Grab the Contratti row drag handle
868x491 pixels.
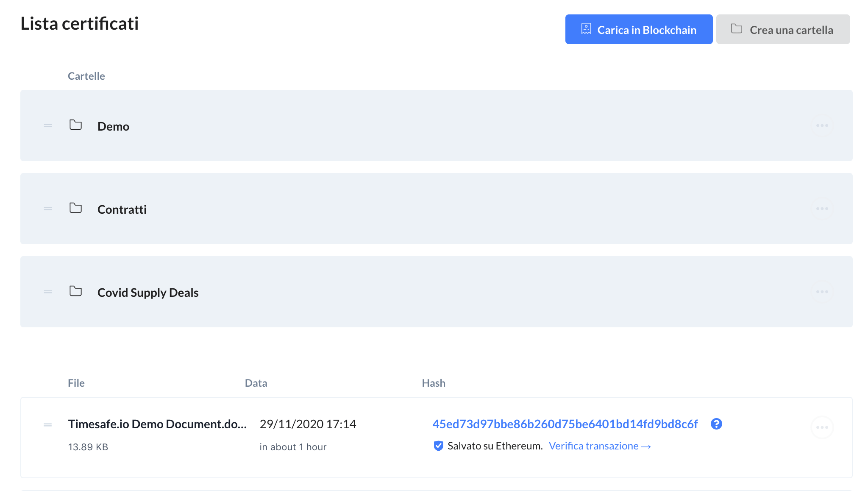[48, 209]
